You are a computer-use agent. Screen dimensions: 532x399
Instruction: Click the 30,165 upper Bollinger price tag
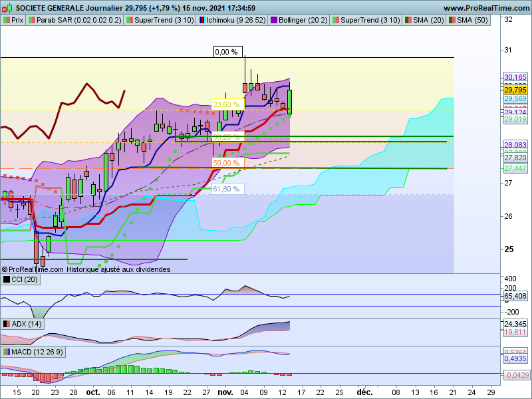(x=515, y=77)
